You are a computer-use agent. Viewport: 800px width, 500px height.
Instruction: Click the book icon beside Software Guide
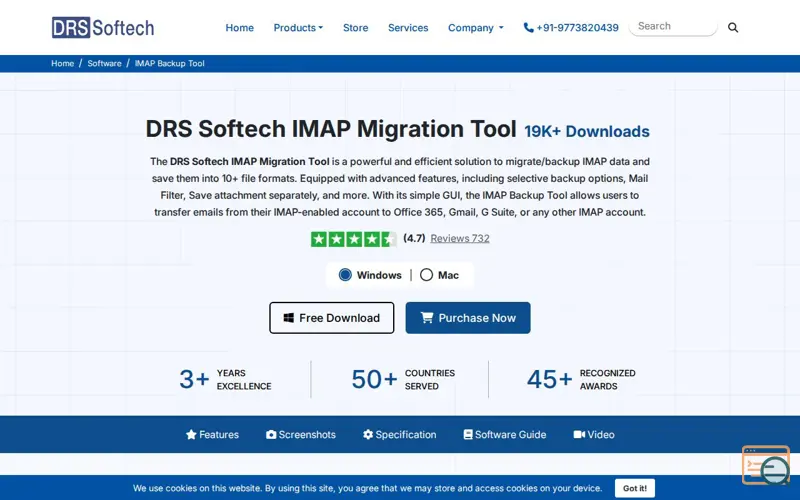click(x=468, y=435)
